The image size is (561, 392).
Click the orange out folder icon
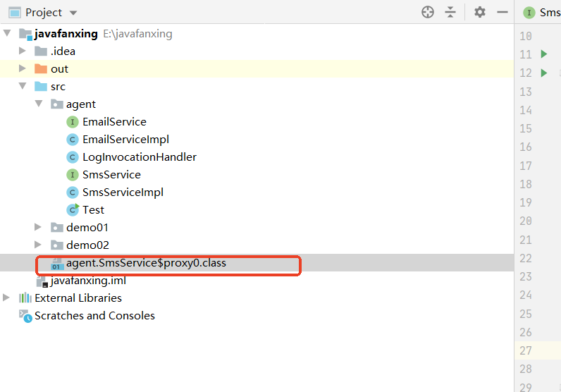(x=41, y=68)
